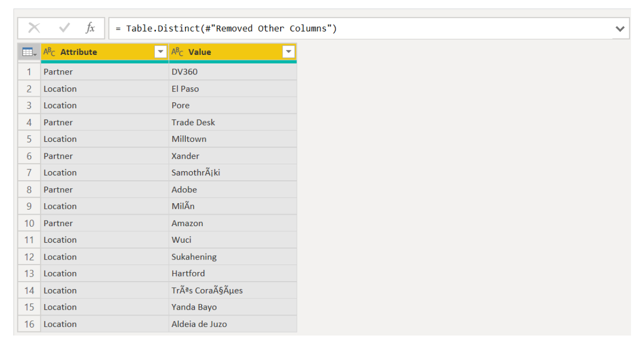Open Value column filter dropdown
This screenshot has height=344, width=644.
pos(289,52)
